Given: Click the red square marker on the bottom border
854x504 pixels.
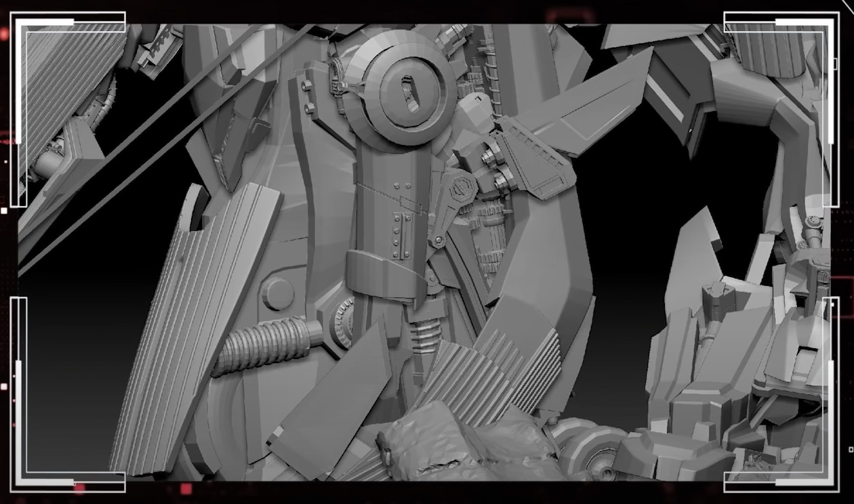Looking at the screenshot, I should [186, 489].
